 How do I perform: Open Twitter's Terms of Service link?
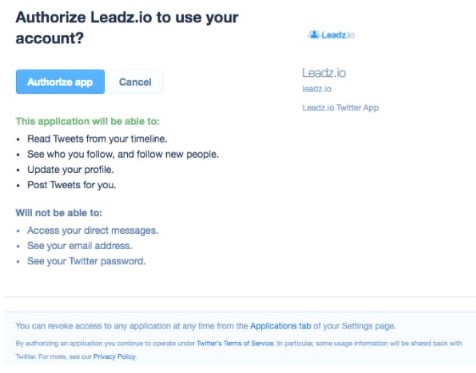235,343
